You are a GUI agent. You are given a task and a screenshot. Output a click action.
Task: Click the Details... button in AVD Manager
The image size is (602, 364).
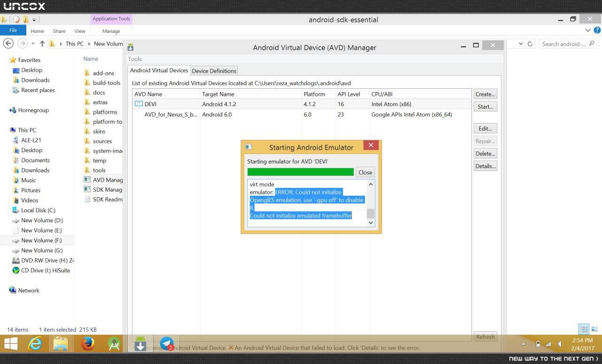(x=485, y=166)
